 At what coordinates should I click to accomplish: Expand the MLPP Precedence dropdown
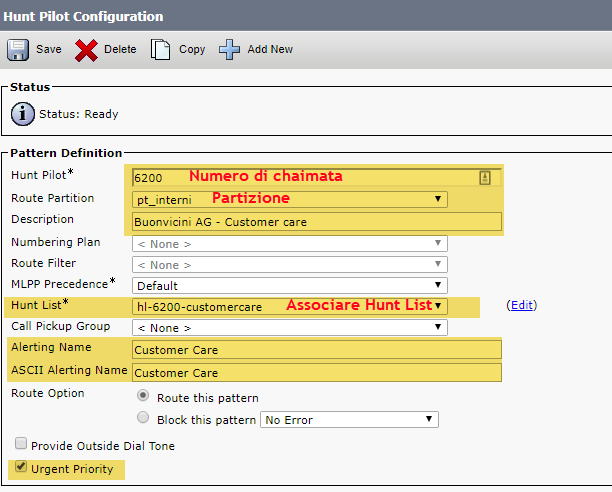tap(290, 285)
